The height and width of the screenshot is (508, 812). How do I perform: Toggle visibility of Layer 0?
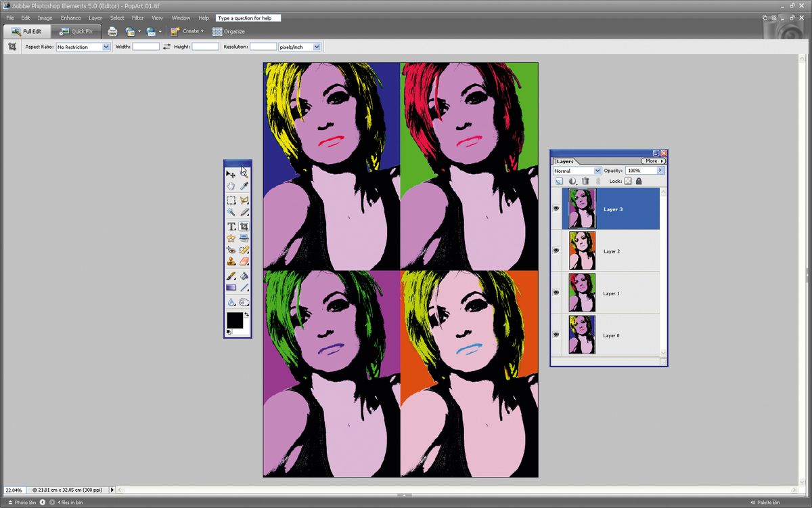pos(556,335)
